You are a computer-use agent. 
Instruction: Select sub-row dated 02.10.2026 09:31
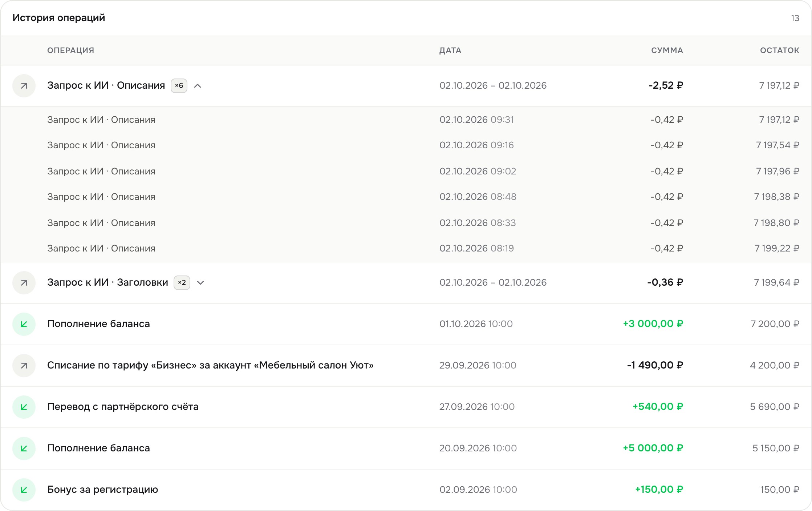406,120
